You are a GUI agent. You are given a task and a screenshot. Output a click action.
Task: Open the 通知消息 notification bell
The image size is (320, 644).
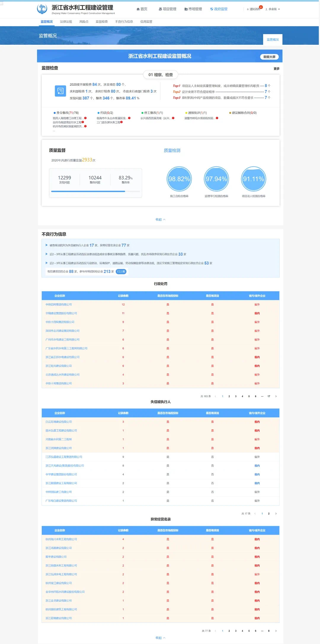[248, 9]
